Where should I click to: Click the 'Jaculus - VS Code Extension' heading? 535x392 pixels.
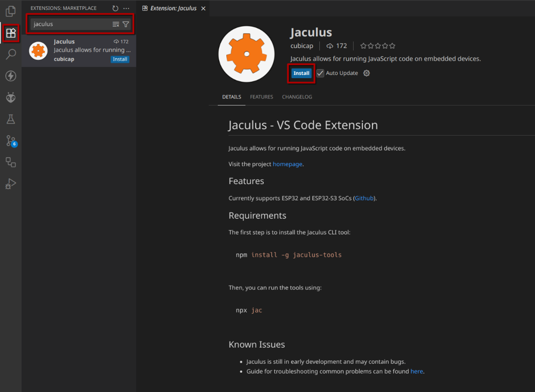303,125
